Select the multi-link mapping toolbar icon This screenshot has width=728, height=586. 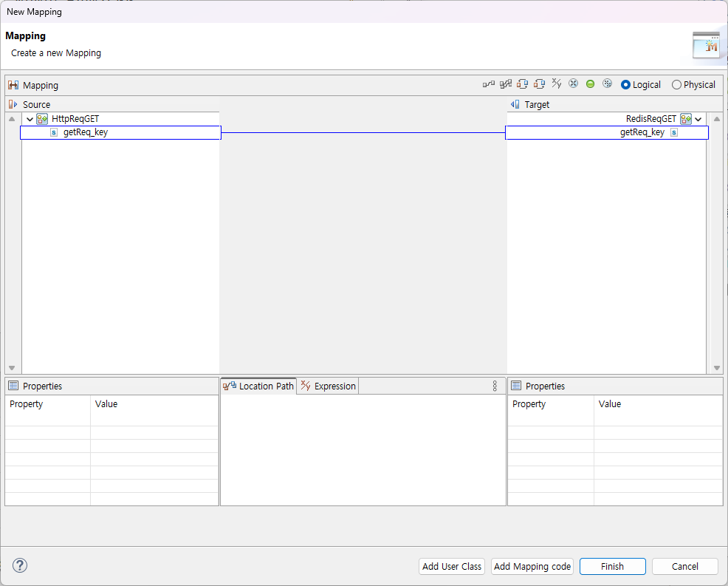[504, 84]
